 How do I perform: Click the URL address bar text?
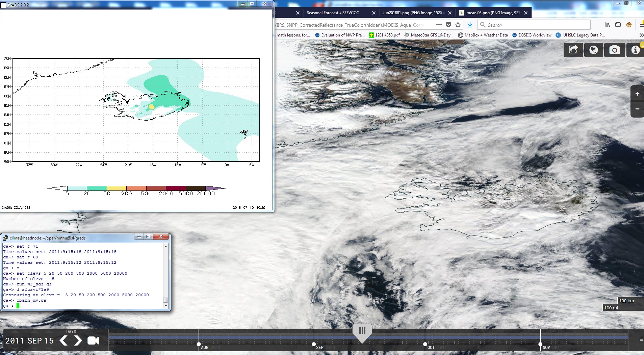coord(350,25)
